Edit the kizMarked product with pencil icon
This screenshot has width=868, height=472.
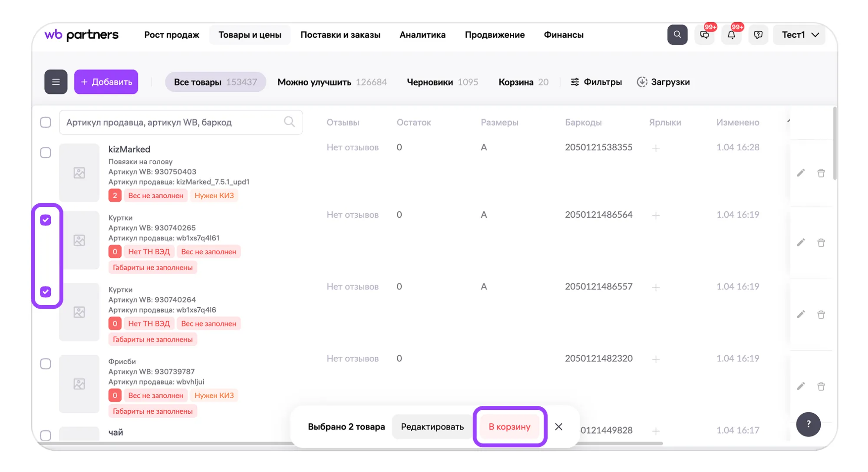[801, 173]
